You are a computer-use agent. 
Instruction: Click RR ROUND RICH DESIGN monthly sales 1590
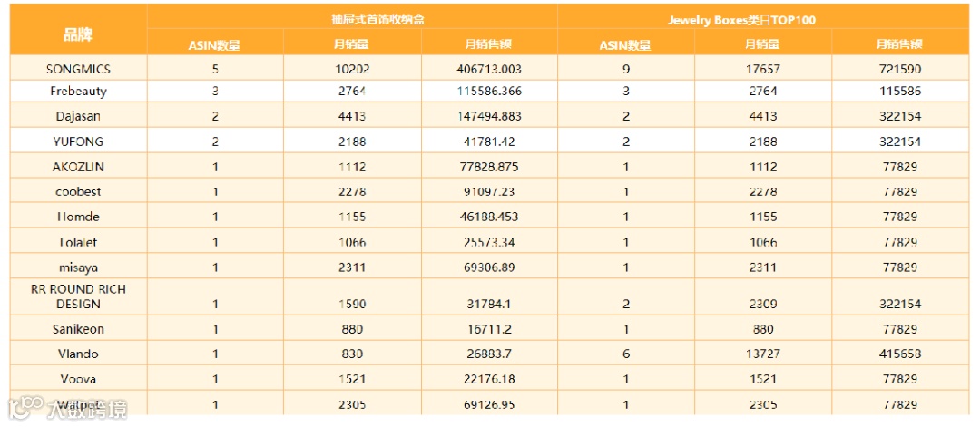tap(352, 304)
